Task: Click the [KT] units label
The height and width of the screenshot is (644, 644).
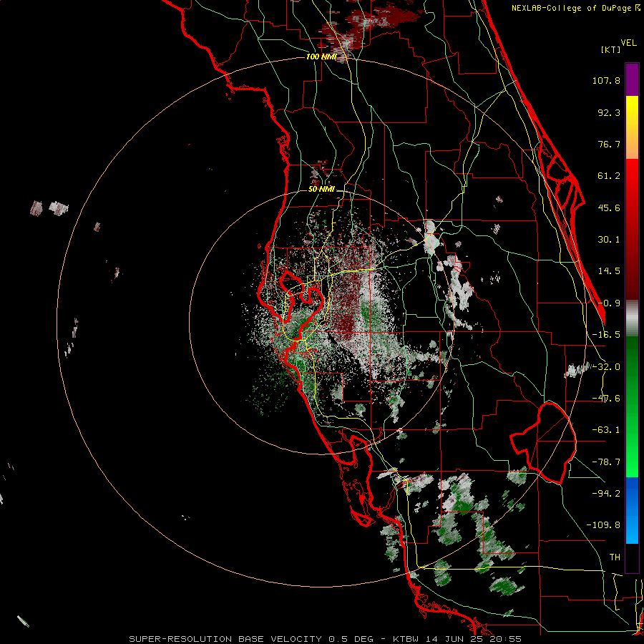Action: 611,49
